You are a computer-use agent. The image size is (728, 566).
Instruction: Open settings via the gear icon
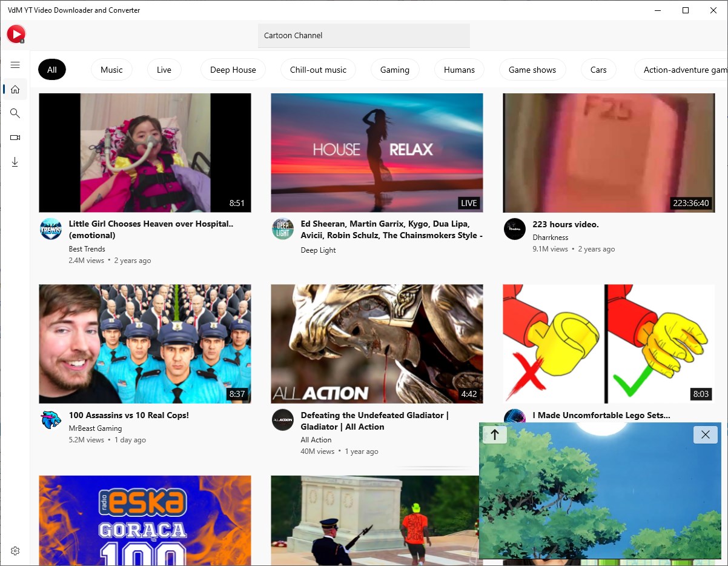point(15,551)
